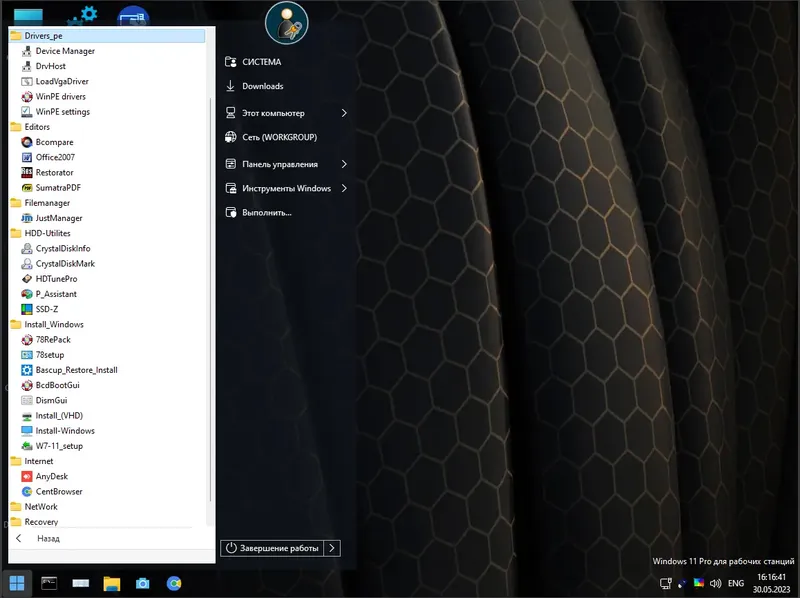The width and height of the screenshot is (800, 598).
Task: Open CrystalDiskInfo under HDD-Utilities
Action: [x=63, y=248]
